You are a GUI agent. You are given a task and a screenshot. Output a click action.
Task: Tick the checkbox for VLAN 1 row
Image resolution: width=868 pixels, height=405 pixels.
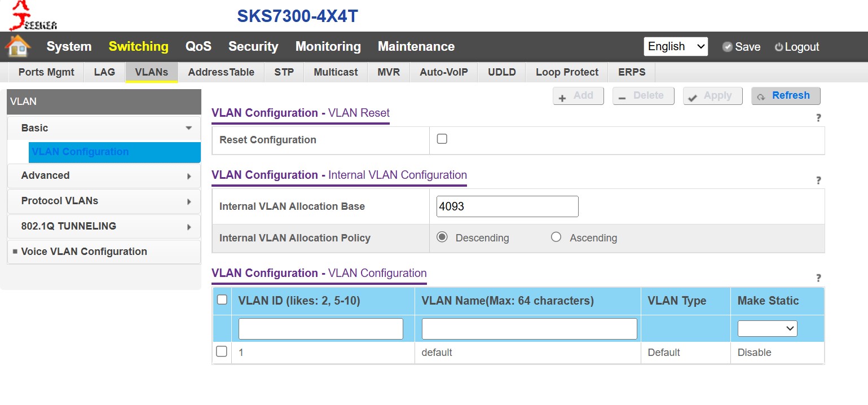click(222, 351)
